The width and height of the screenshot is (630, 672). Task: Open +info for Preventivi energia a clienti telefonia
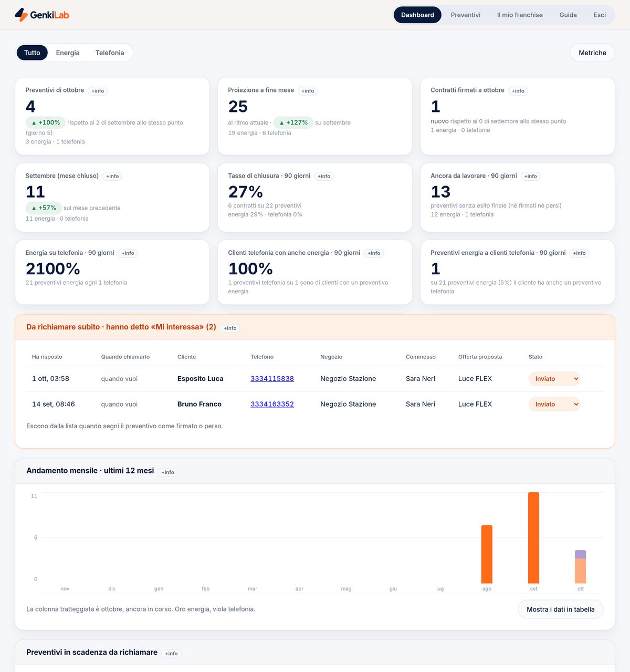580,253
